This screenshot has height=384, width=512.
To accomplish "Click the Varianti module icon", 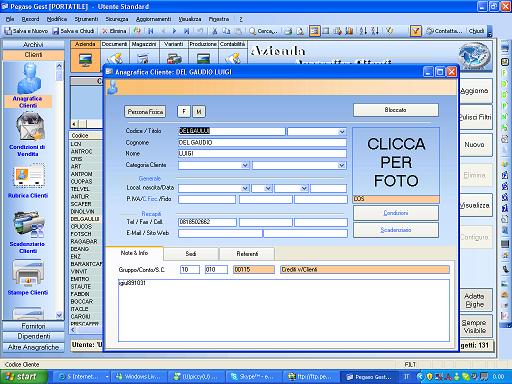I will pyautogui.click(x=174, y=59).
